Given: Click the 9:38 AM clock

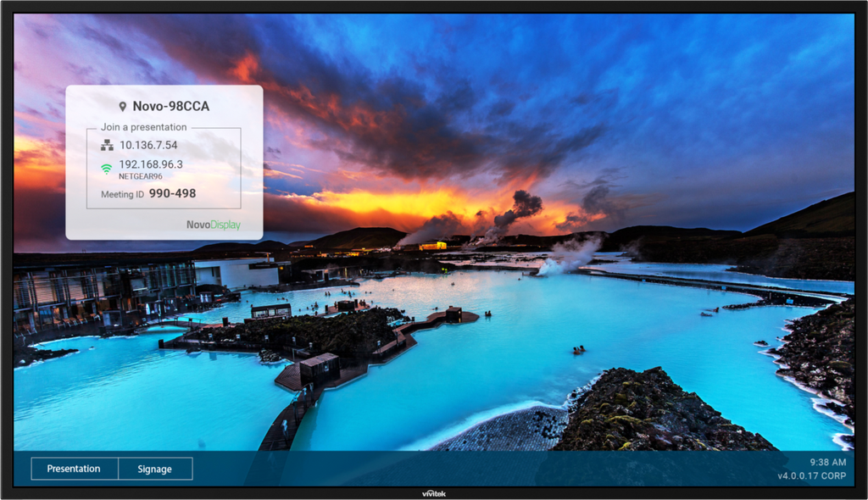Looking at the screenshot, I should [x=827, y=462].
